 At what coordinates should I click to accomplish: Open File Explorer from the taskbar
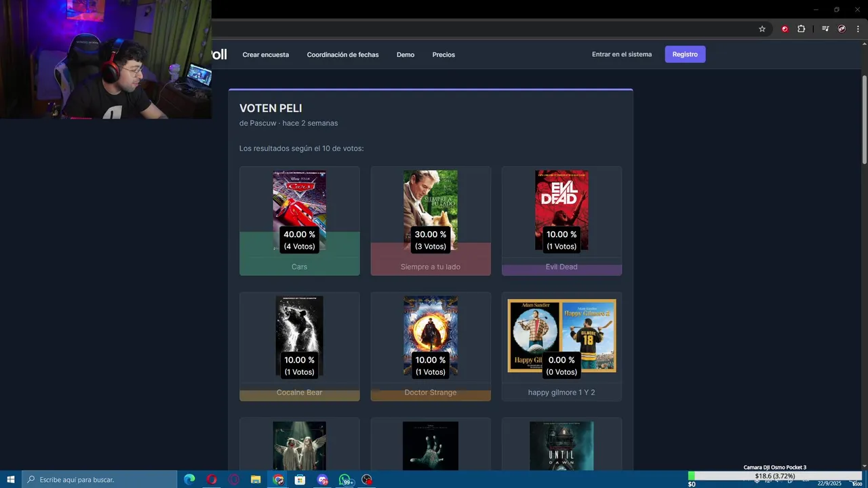(256, 479)
